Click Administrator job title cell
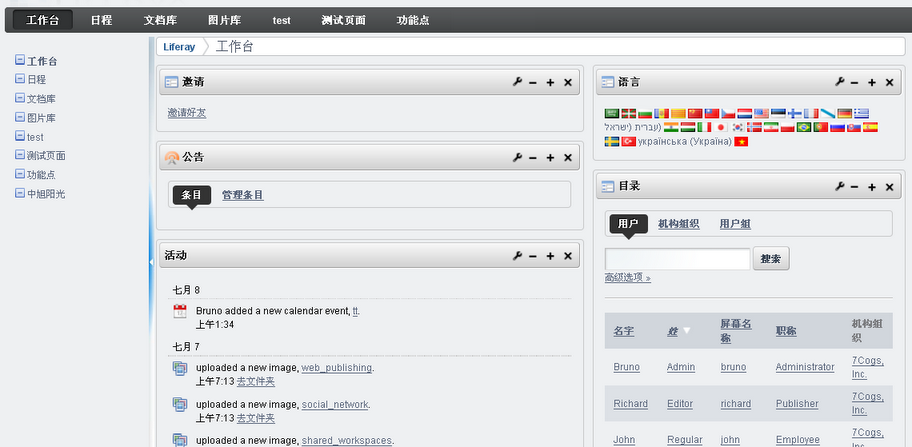This screenshot has width=912, height=447. [805, 367]
